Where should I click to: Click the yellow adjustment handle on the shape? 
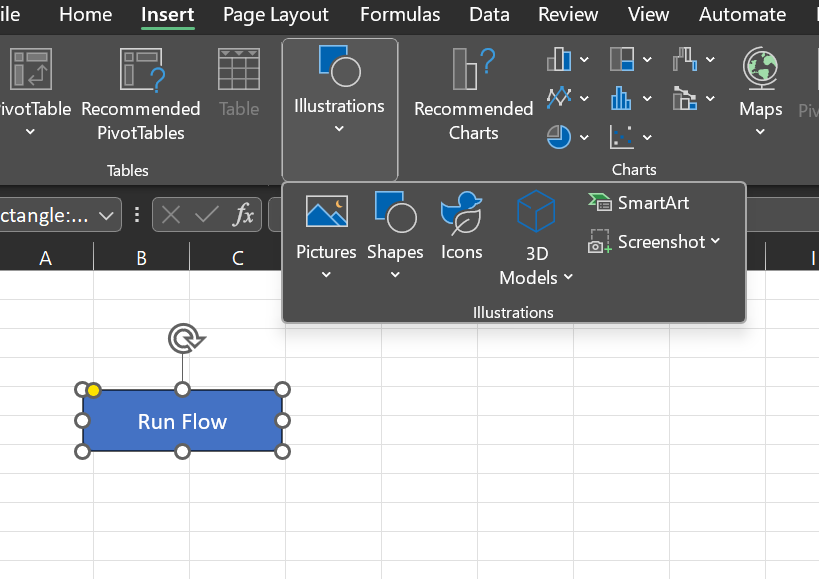pyautogui.click(x=93, y=390)
